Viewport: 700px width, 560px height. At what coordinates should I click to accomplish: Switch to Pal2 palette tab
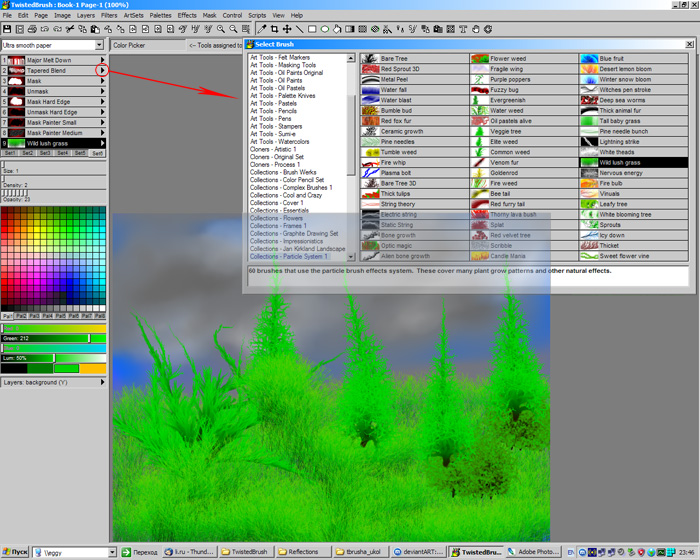(21, 316)
